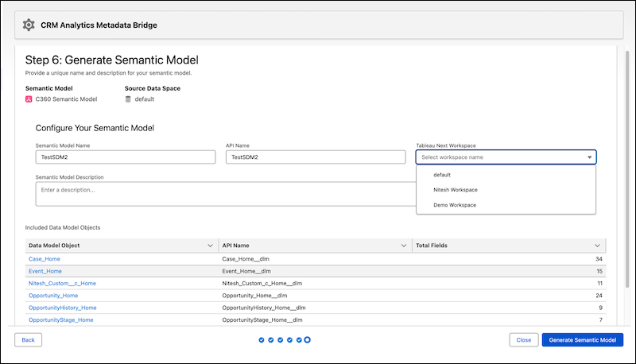Open the Tableau Next Workspace dropdown
Screen dimensions: 636x364
point(506,157)
